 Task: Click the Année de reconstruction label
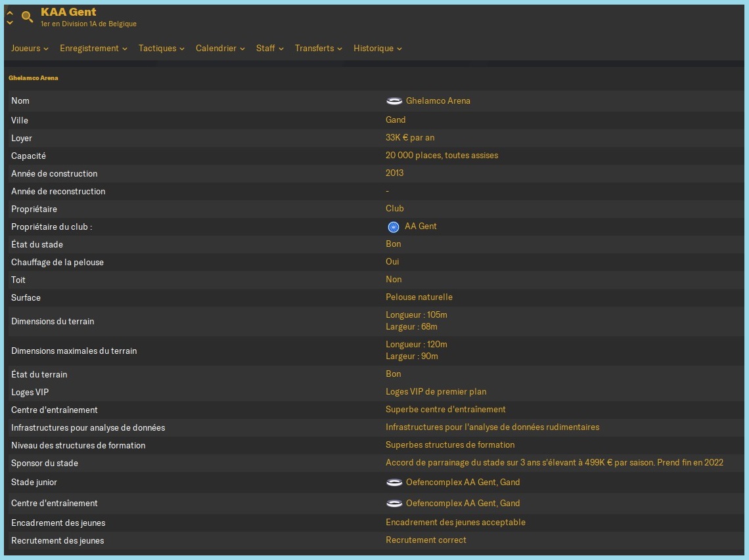pyautogui.click(x=58, y=191)
